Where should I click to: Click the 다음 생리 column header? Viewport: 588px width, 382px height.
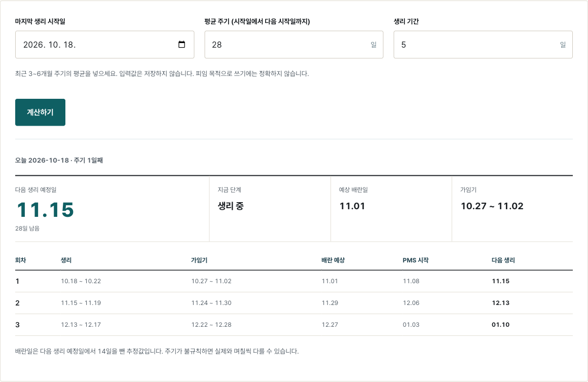click(503, 260)
